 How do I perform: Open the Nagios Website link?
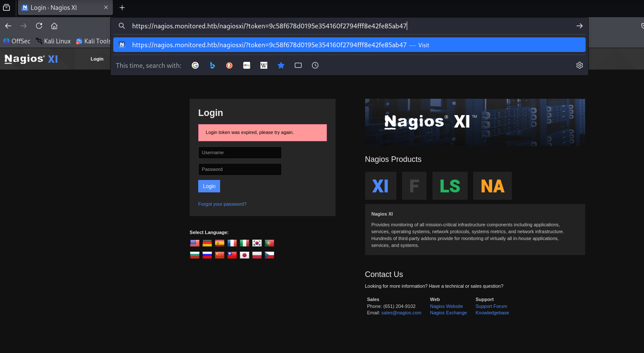click(x=446, y=306)
